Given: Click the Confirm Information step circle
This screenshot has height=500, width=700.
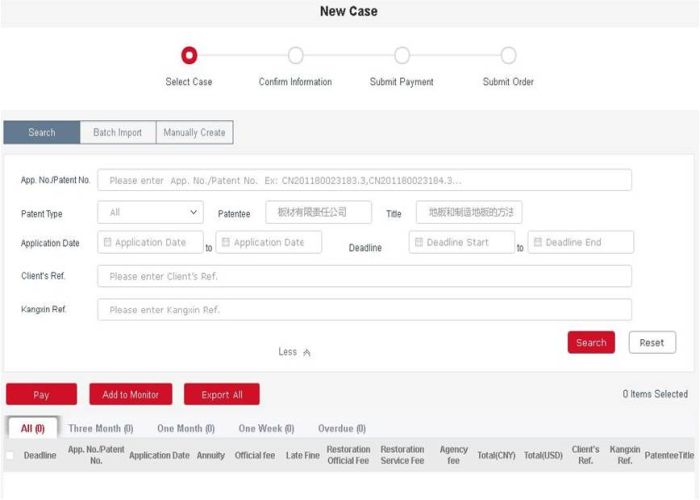Looking at the screenshot, I should point(295,56).
